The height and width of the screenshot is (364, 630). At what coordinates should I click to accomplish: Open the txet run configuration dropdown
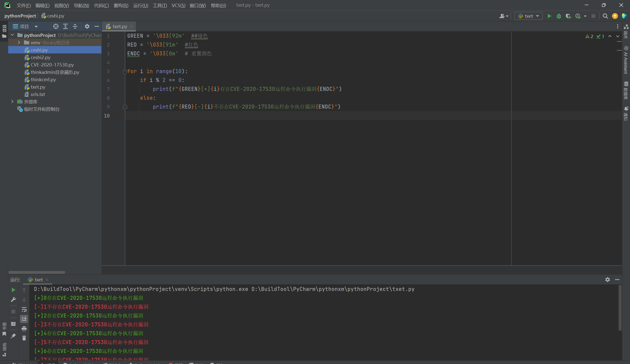pos(528,16)
